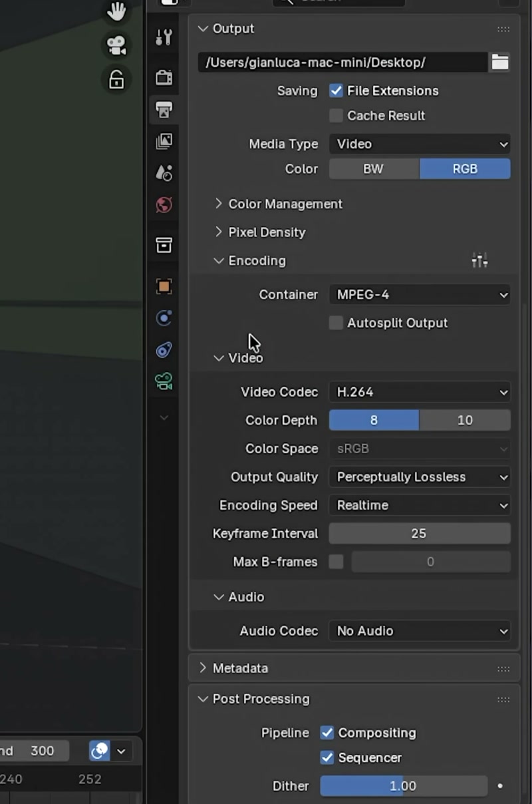Viewport: 532px width, 804px height.
Task: Toggle camera view icon in viewport
Action: [116, 46]
